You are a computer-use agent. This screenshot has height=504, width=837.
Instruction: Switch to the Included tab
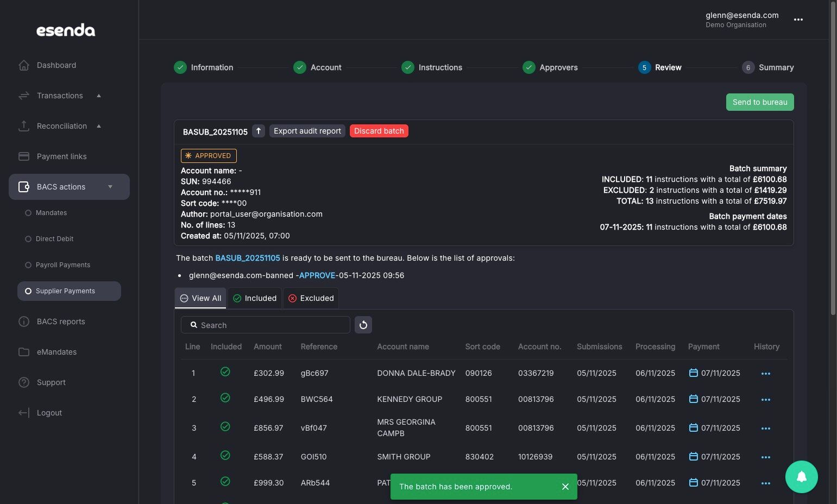point(255,298)
